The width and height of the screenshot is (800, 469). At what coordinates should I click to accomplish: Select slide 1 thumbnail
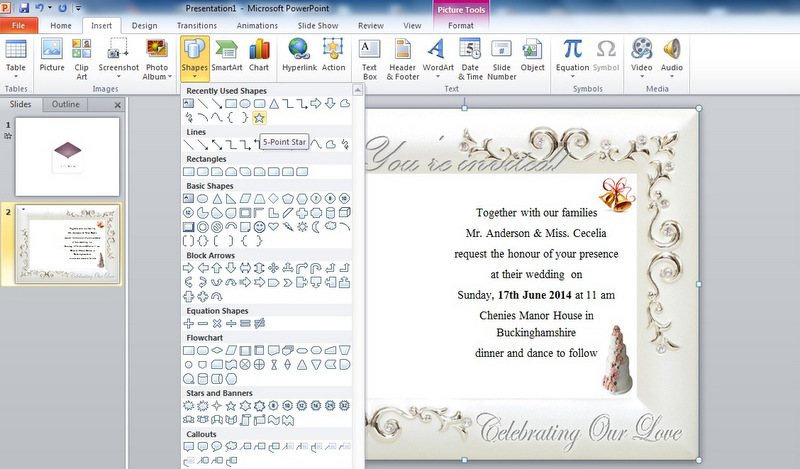click(x=67, y=157)
